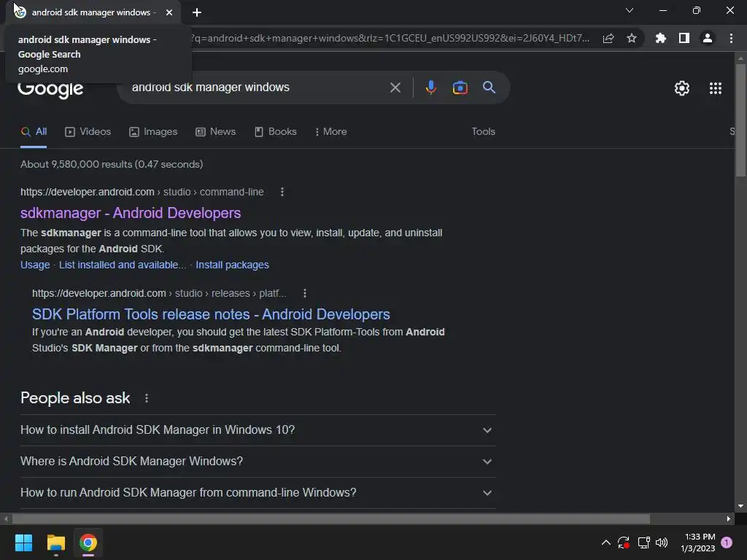
Task: Switch to News results tab
Action: click(x=216, y=132)
